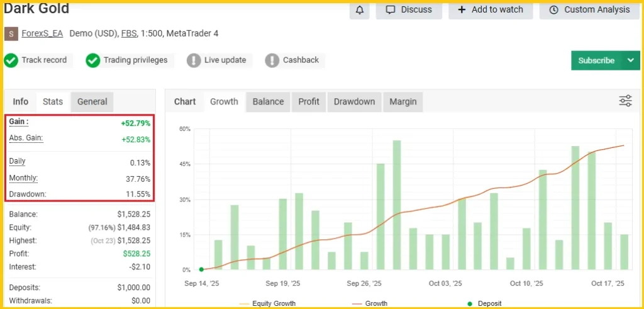644x309 pixels.
Task: Click the +52.79% gain value
Action: pyautogui.click(x=136, y=123)
